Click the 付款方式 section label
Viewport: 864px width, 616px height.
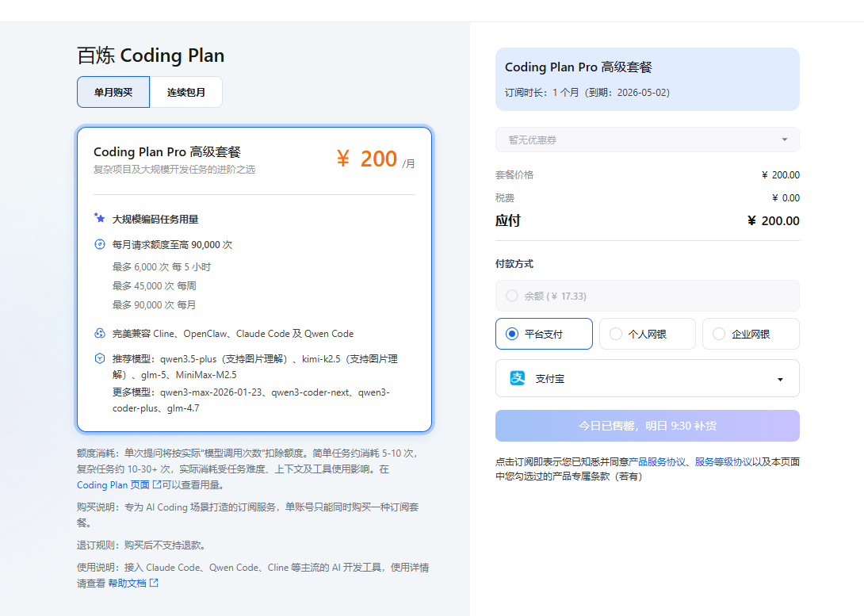pyautogui.click(x=514, y=264)
